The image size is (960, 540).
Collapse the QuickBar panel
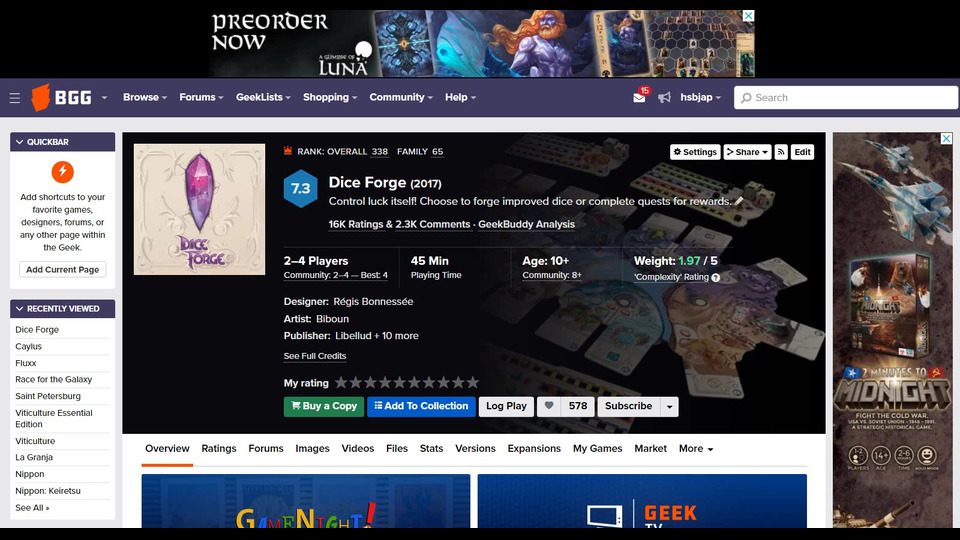tap(20, 142)
